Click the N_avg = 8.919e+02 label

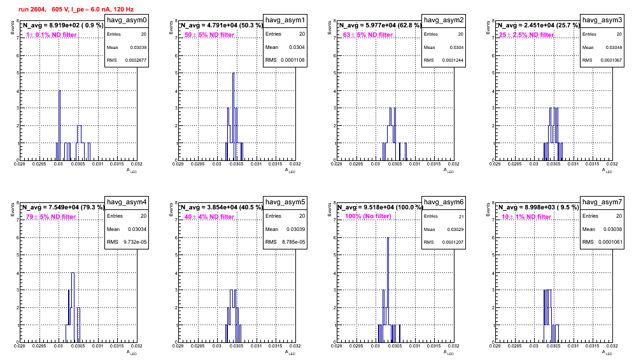point(62,25)
